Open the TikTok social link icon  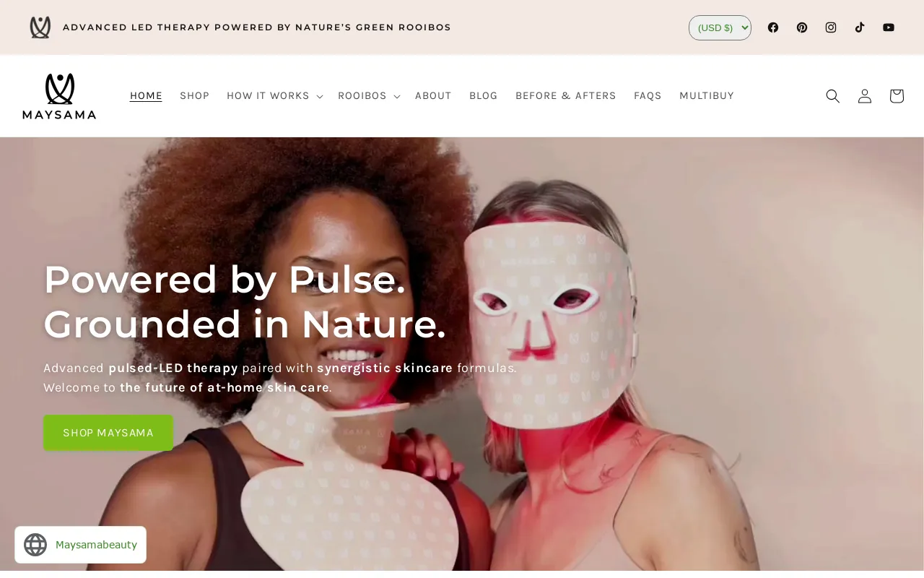pos(860,27)
